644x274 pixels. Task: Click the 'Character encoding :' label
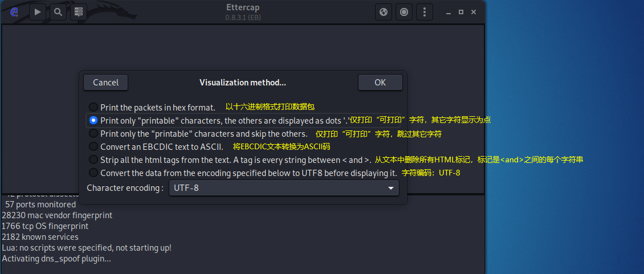pyautogui.click(x=125, y=188)
